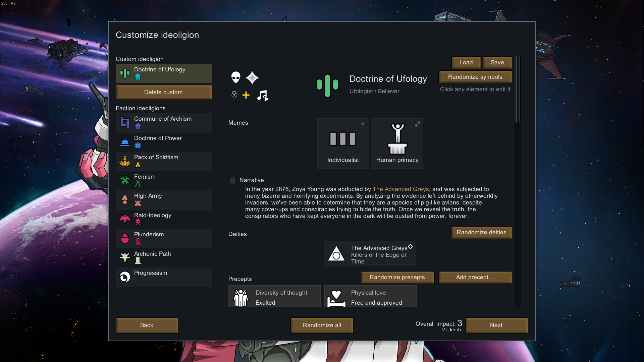The width and height of the screenshot is (644, 362).
Task: Select Commune of Archism purple icon
Action: point(125,122)
